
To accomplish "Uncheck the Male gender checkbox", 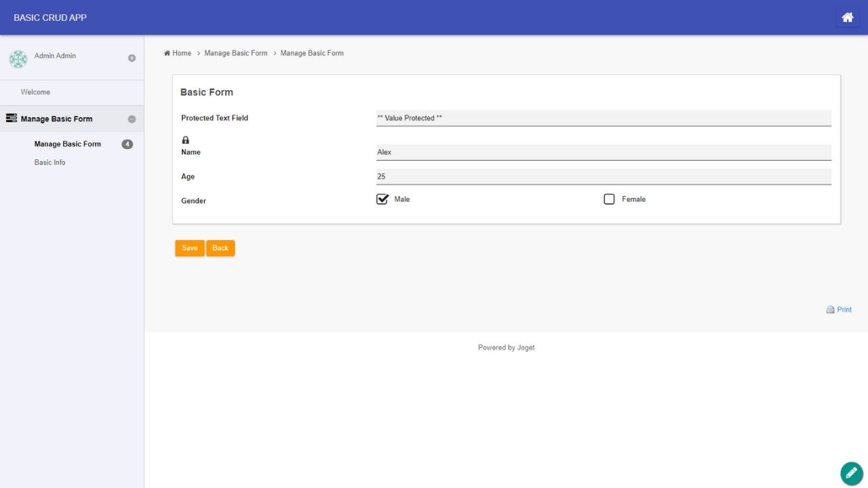I will tap(382, 199).
